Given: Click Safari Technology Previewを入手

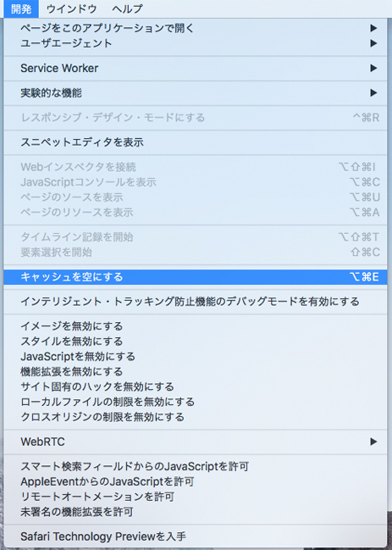Looking at the screenshot, I should [x=196, y=536].
